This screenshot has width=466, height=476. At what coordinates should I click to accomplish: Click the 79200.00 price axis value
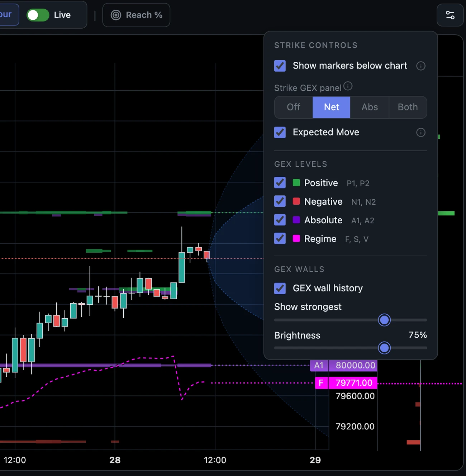(355, 427)
